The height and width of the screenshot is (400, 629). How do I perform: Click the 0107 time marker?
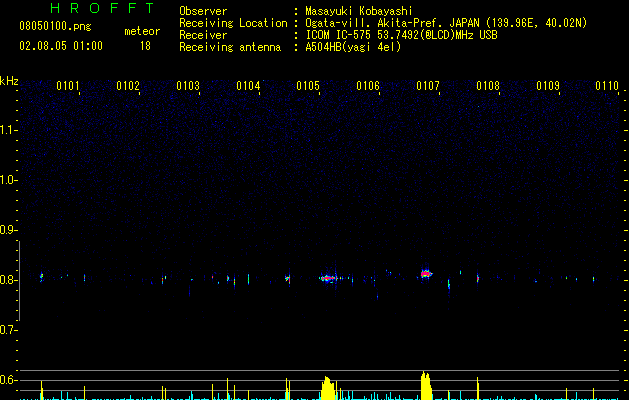(428, 86)
